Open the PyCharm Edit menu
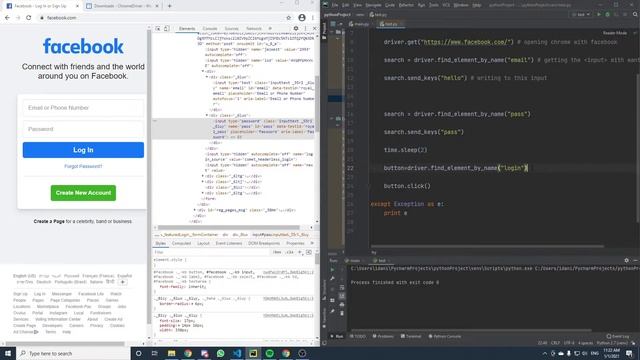This screenshot has height=360, width=640. pyautogui.click(x=346, y=5)
